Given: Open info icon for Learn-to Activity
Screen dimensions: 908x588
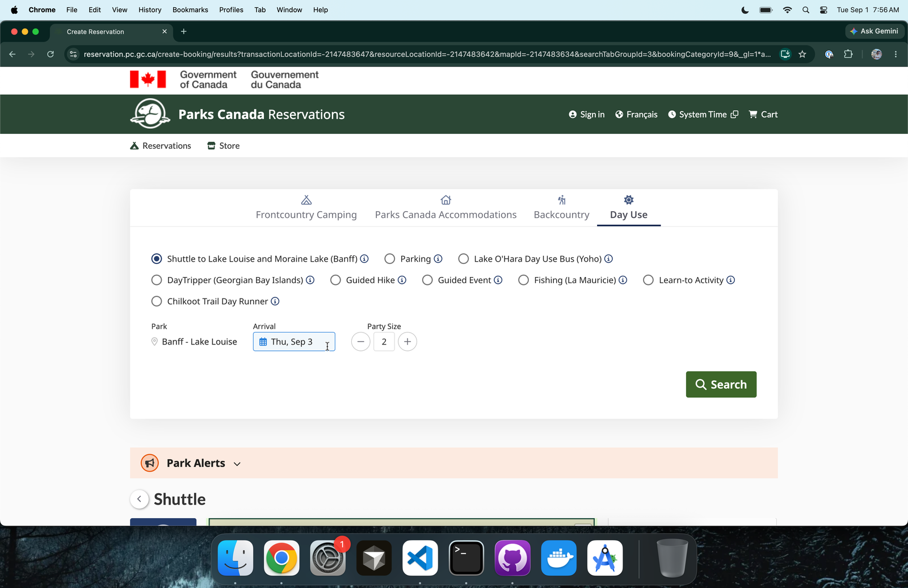Looking at the screenshot, I should (731, 280).
